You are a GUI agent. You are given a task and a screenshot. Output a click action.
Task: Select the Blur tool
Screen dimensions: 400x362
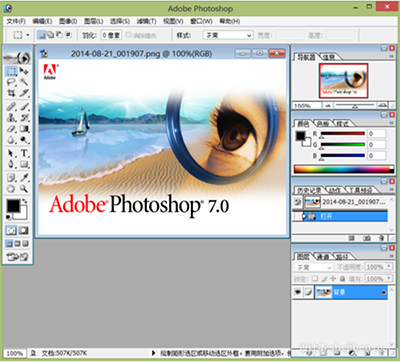[11, 140]
